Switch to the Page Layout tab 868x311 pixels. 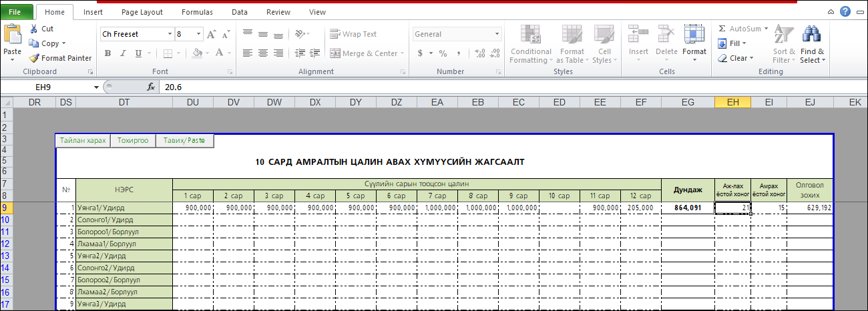(142, 12)
